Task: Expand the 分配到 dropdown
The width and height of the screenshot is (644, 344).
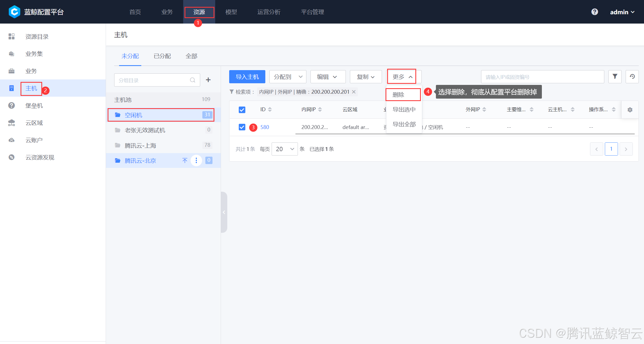Action: (x=288, y=77)
